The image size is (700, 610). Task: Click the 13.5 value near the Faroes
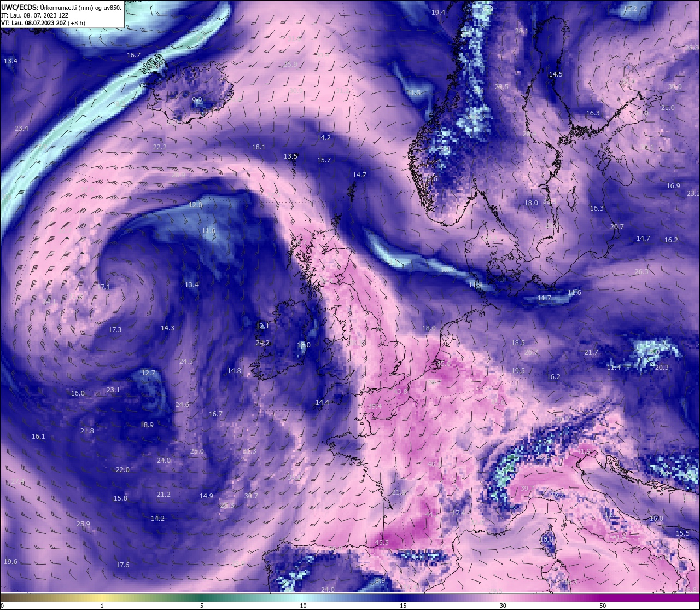290,156
